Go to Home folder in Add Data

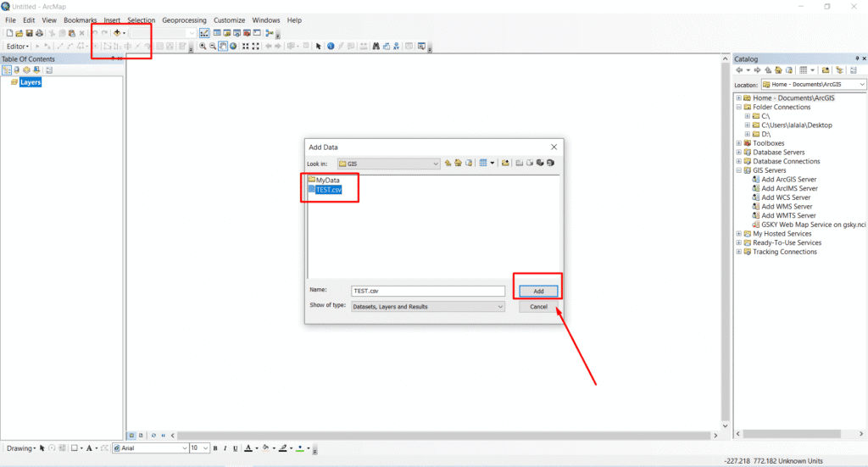(x=459, y=164)
